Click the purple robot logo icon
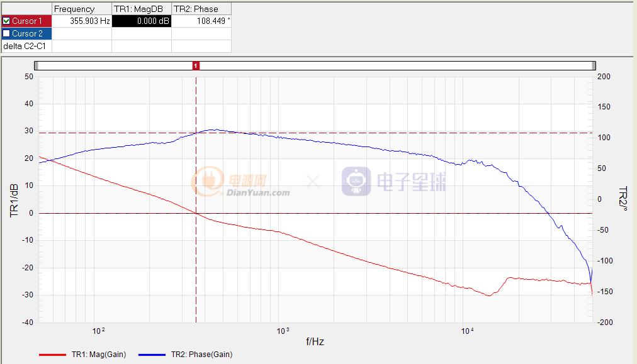Viewport: 637px width, 364px height. (x=356, y=181)
